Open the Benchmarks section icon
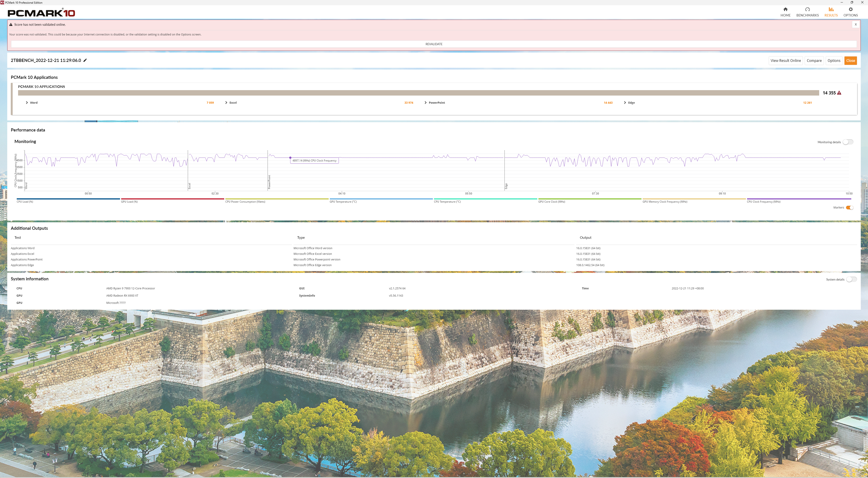 [x=807, y=9]
